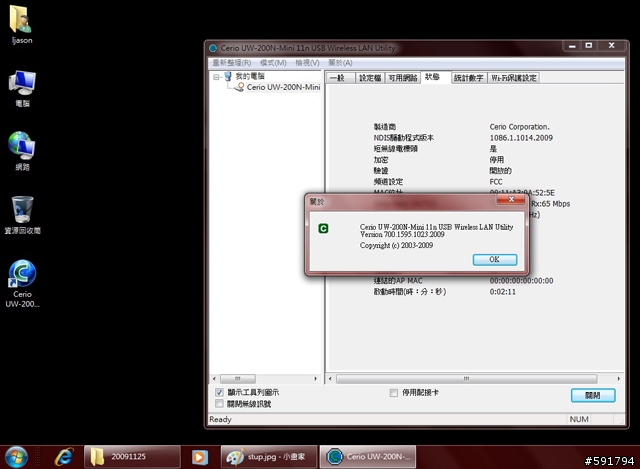Close the 關於 About dialog
The image size is (640, 469).
(x=511, y=199)
